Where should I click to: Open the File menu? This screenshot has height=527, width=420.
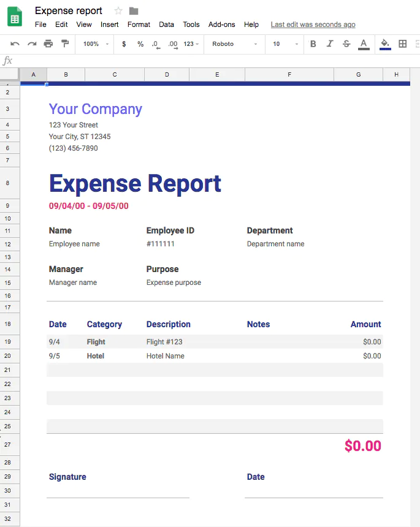click(40, 25)
